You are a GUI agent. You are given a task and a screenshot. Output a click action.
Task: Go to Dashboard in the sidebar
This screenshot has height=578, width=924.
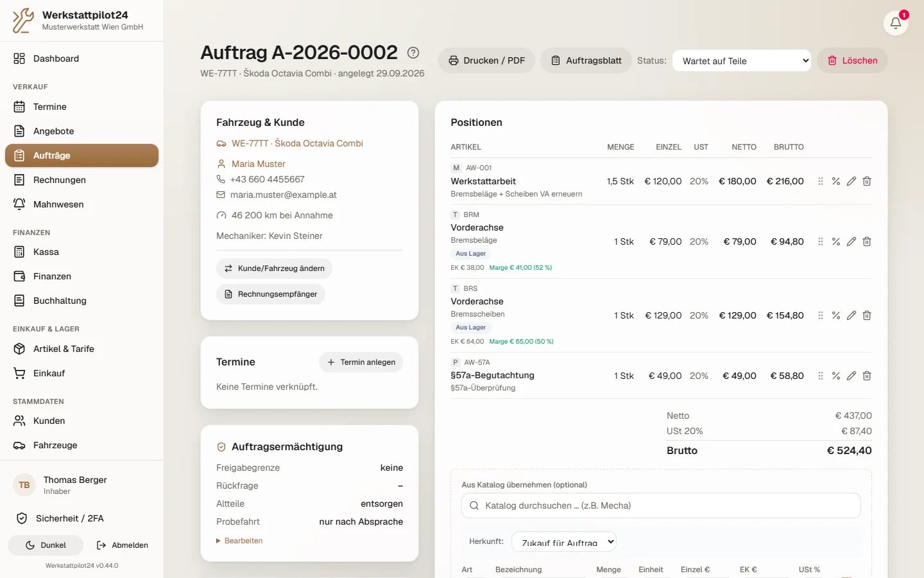coord(81,58)
